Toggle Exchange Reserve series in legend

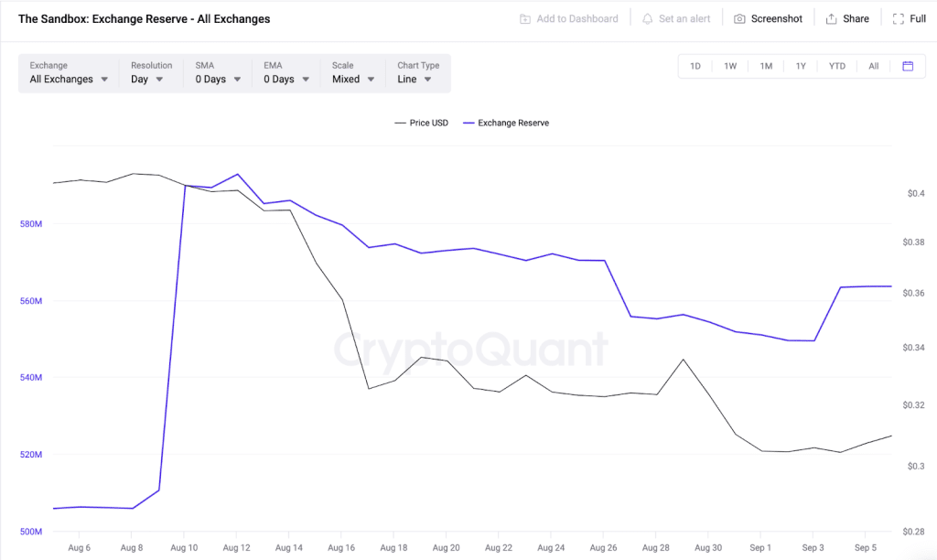[506, 124]
